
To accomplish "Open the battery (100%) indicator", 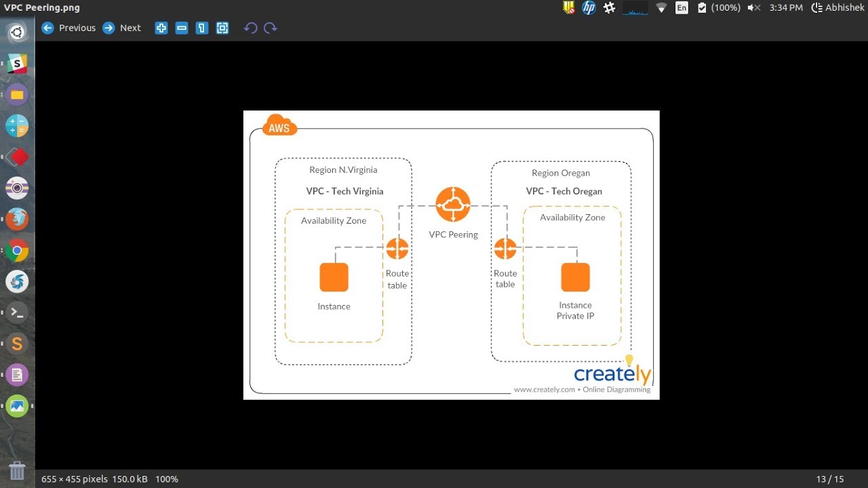I will pyautogui.click(x=719, y=7).
